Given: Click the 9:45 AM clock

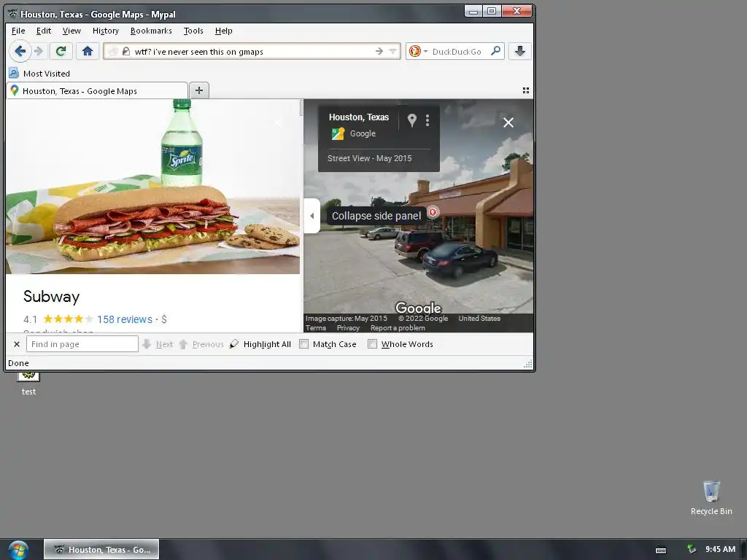Looking at the screenshot, I should tap(720, 549).
